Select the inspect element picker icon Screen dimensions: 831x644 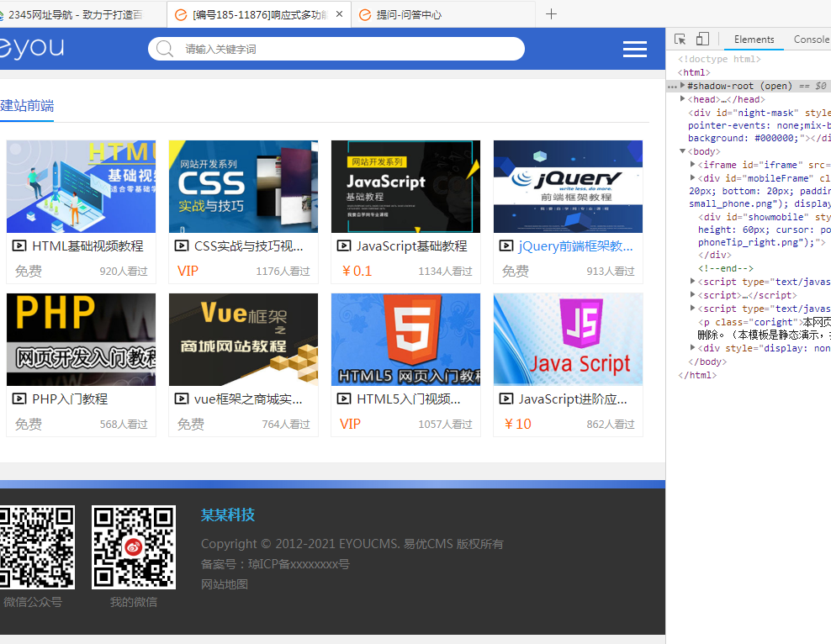click(680, 40)
